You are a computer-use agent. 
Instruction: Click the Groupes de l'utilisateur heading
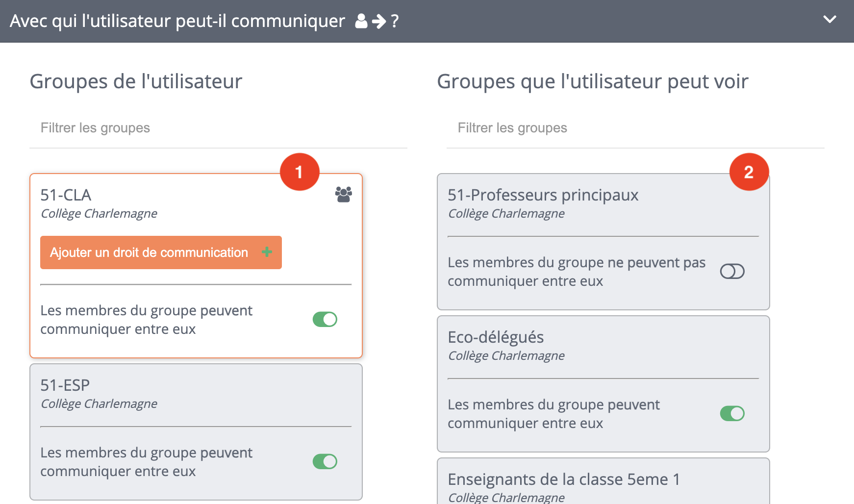click(x=136, y=81)
